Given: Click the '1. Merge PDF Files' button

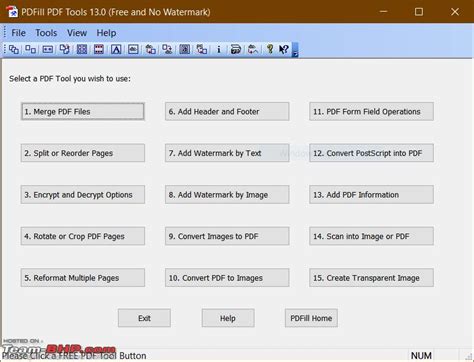Looking at the screenshot, I should coord(83,111).
